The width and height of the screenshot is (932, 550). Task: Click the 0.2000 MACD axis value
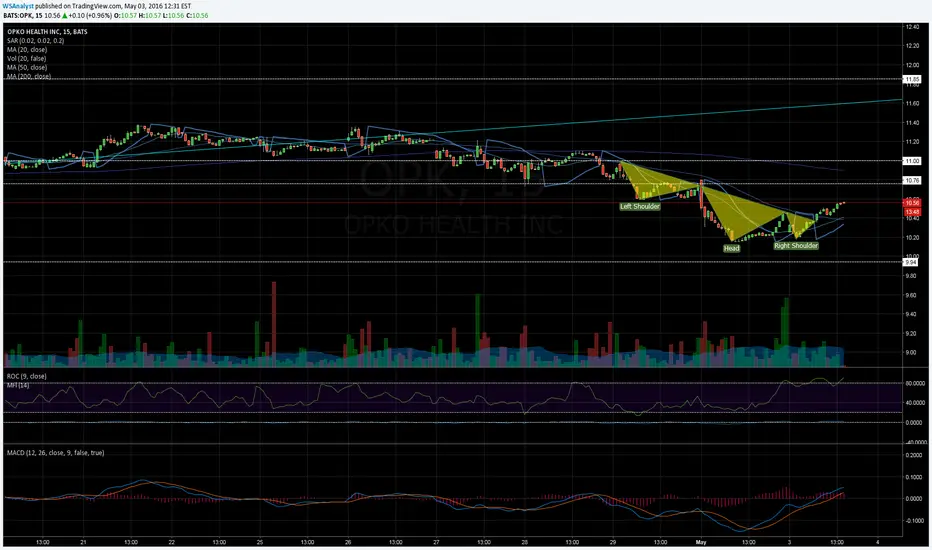click(x=914, y=455)
